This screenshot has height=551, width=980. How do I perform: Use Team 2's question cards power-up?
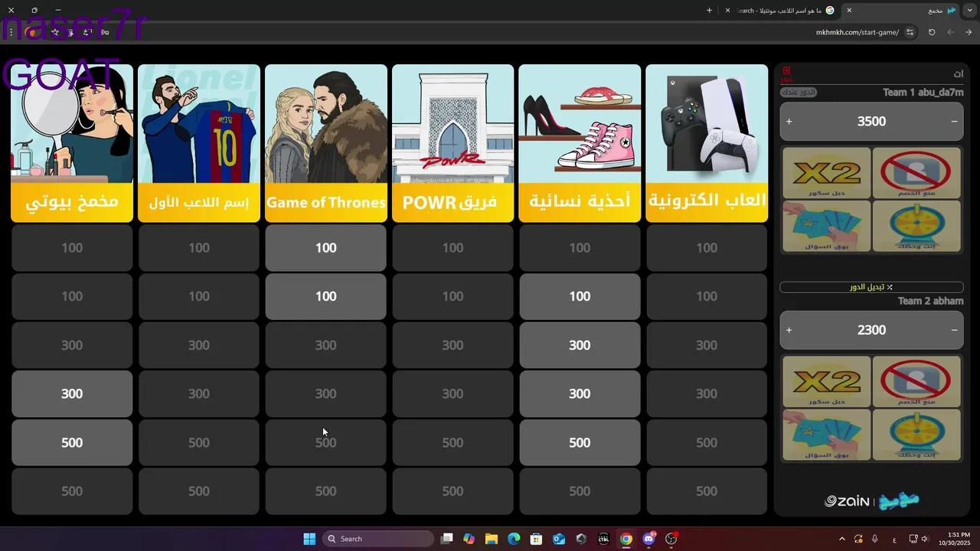[x=826, y=435]
